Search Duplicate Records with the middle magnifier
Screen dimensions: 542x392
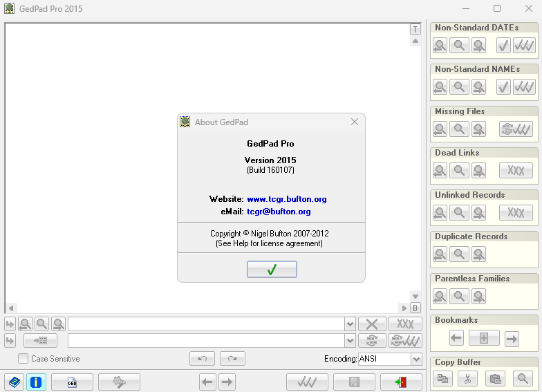459,254
